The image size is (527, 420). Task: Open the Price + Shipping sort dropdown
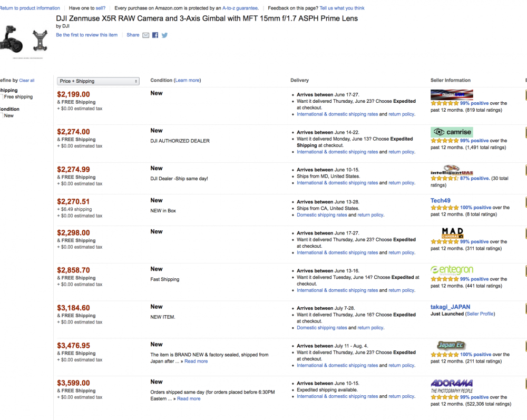tap(98, 81)
